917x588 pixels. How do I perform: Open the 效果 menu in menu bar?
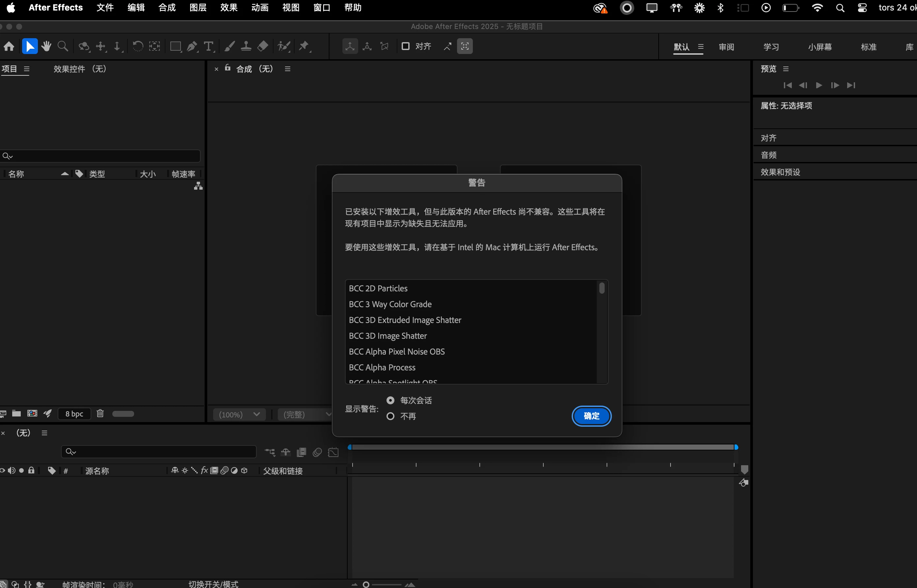[x=228, y=8]
